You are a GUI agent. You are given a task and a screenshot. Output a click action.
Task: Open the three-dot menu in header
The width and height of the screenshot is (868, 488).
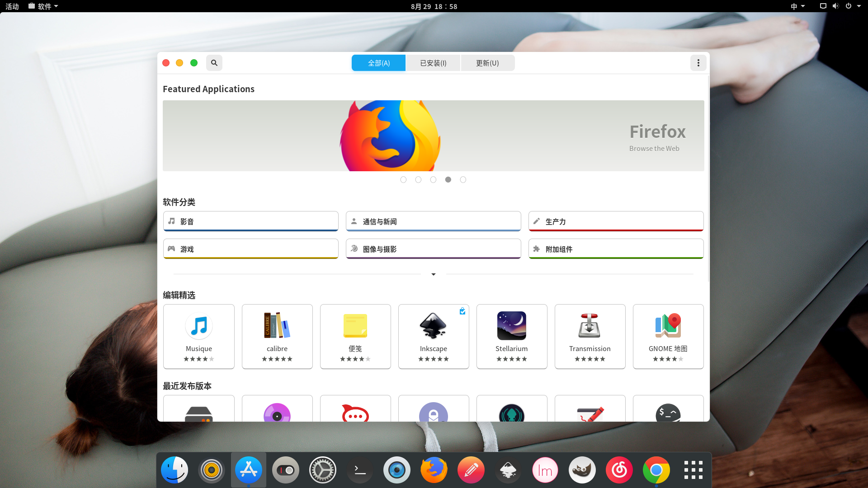click(x=698, y=63)
